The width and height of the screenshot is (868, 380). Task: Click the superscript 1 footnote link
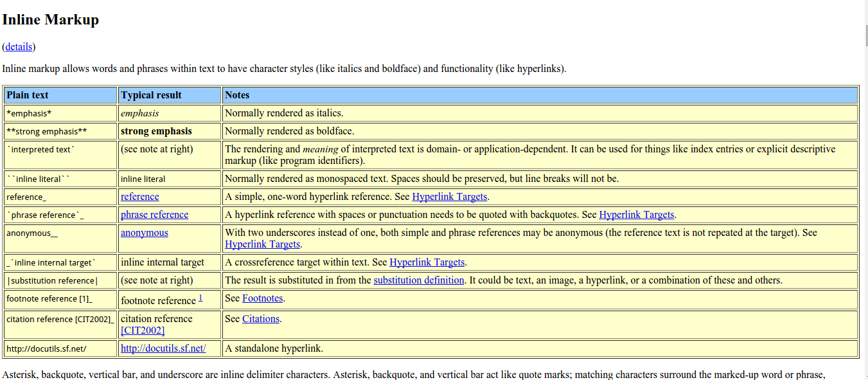pos(200,298)
